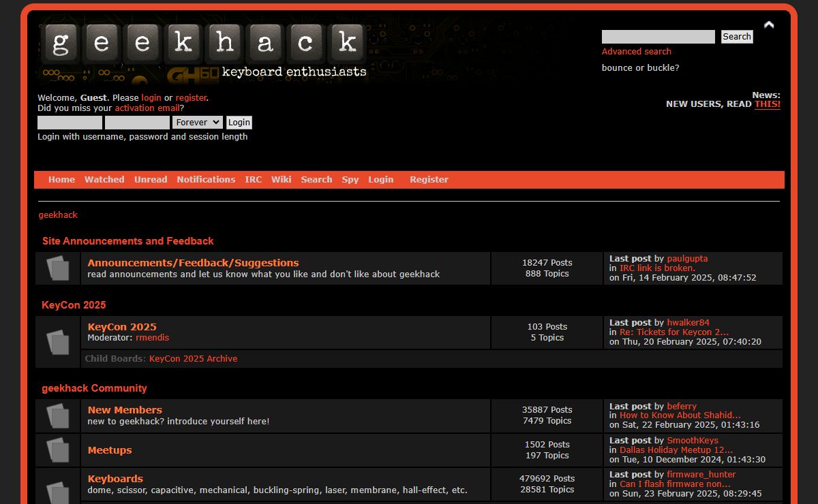This screenshot has height=504, width=818.
Task: Click the register link in welcome message
Action: [x=191, y=98]
